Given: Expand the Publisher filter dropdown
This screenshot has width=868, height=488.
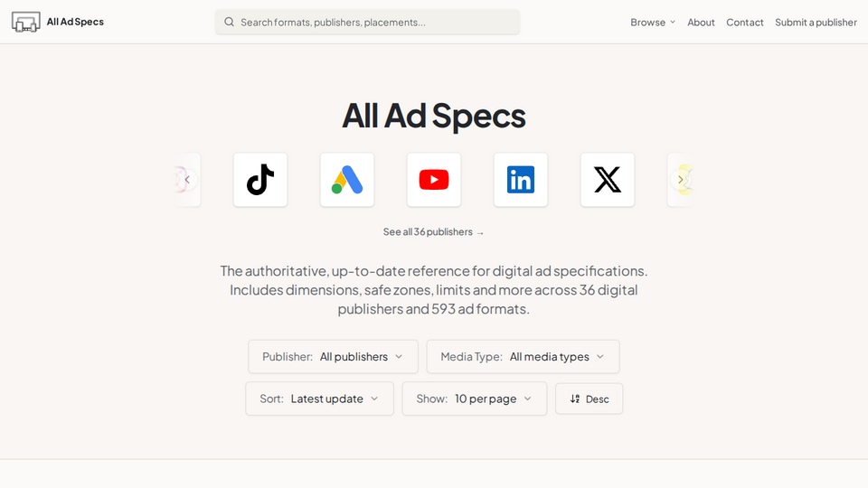Looking at the screenshot, I should point(334,357).
